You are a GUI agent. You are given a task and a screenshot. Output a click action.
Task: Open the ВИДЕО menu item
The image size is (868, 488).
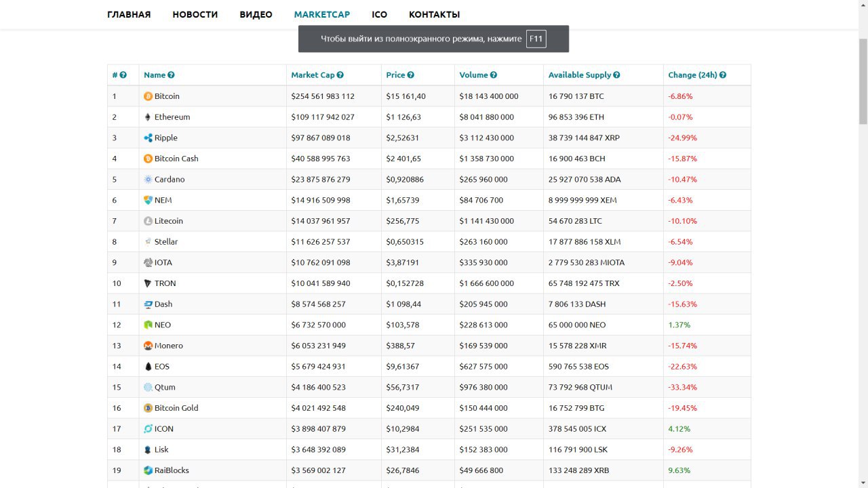256,14
